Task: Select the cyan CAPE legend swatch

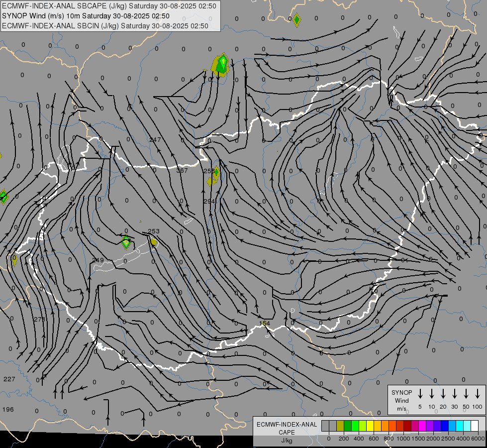Action: click(x=460, y=426)
